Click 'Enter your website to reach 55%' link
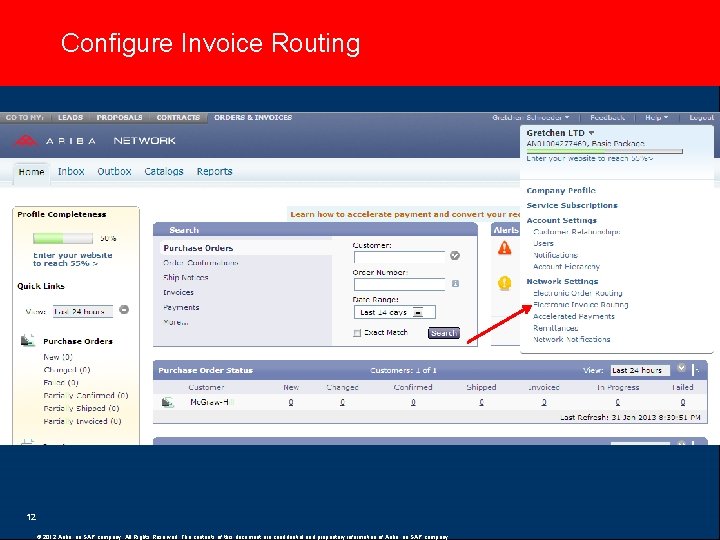720x540 pixels. [73, 259]
